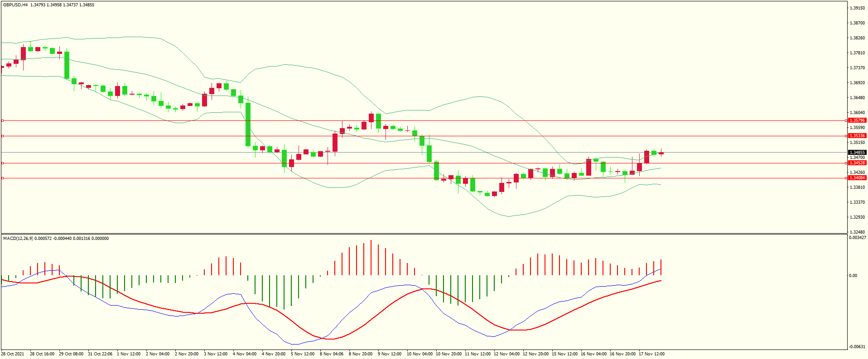Click the 10 Nov 20:00 time label
The width and height of the screenshot is (868, 359).
click(x=449, y=354)
